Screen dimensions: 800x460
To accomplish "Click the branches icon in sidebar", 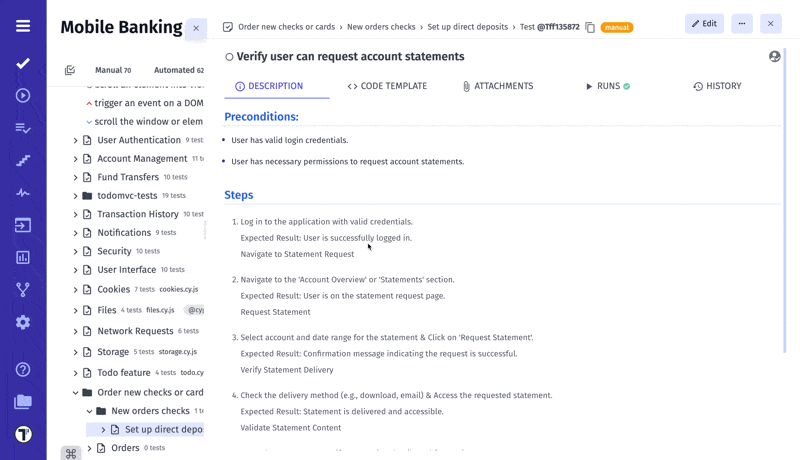I will pyautogui.click(x=23, y=290).
